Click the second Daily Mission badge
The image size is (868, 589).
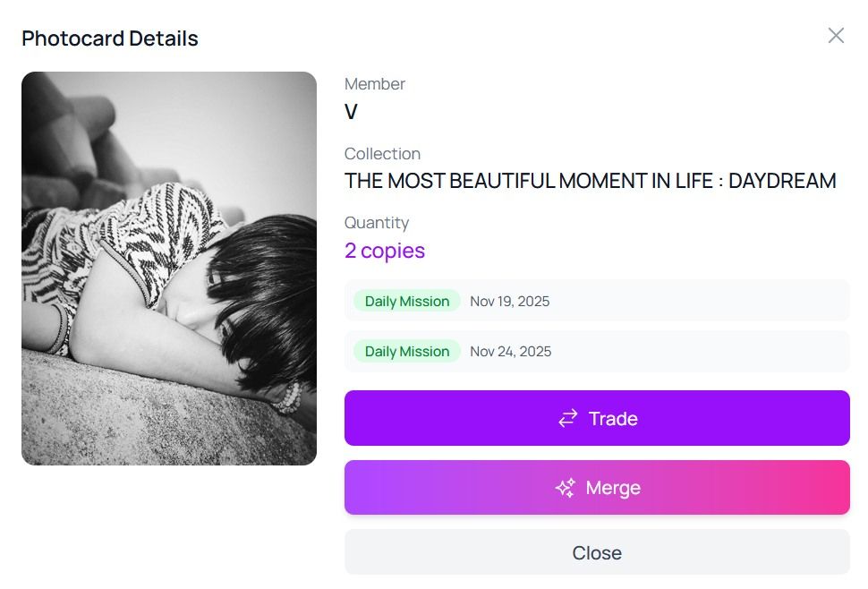407,352
